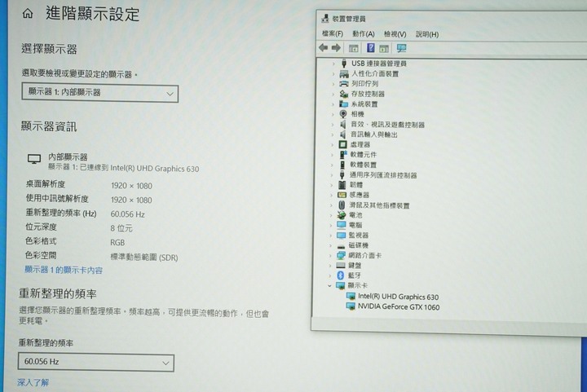Image resolution: width=587 pixels, height=392 pixels.
Task: Collapse the 顯示卡 node
Action: coord(329,285)
